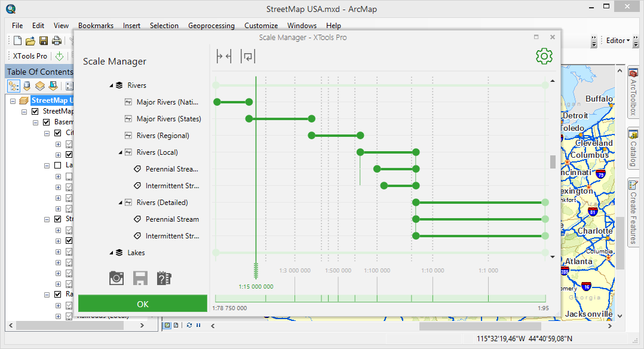Screen dimensions: 644x349
Task: Toggle the Ra group checkbox
Action: click(x=58, y=295)
